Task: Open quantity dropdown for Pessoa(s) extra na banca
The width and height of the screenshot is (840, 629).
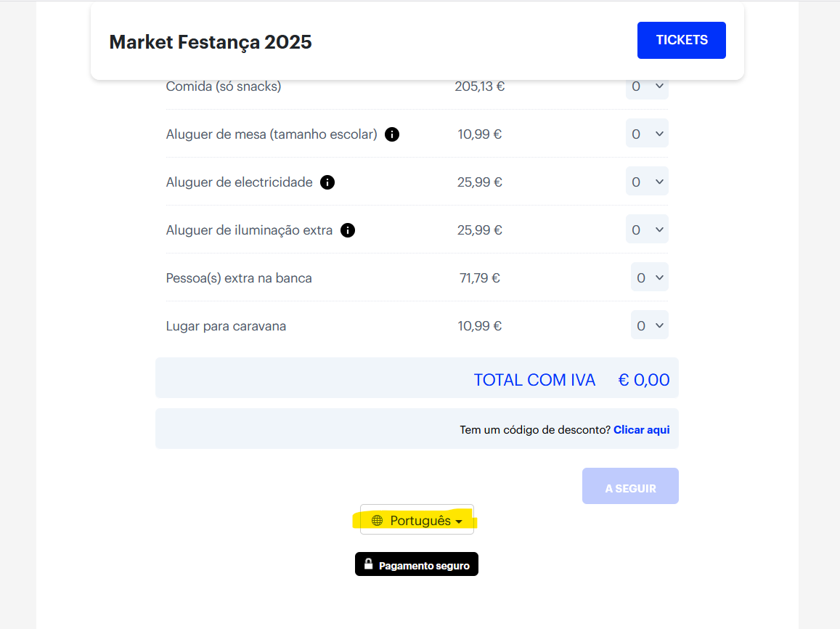Action: [650, 278]
